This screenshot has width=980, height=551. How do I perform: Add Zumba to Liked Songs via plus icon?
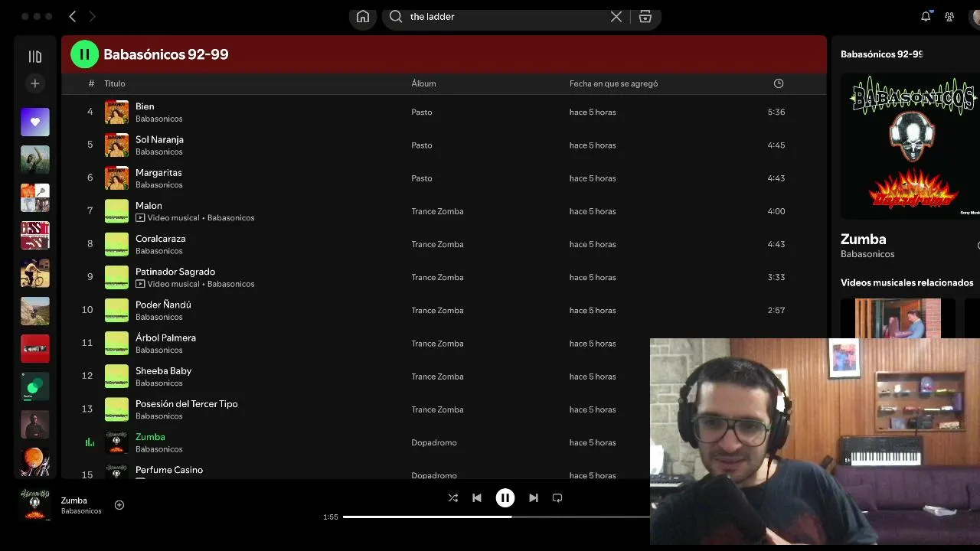119,505
